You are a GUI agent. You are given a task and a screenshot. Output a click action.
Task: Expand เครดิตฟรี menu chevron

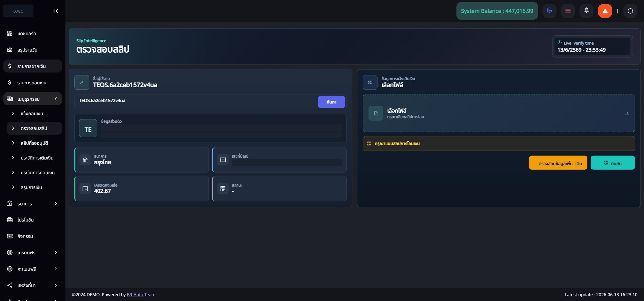point(56,253)
